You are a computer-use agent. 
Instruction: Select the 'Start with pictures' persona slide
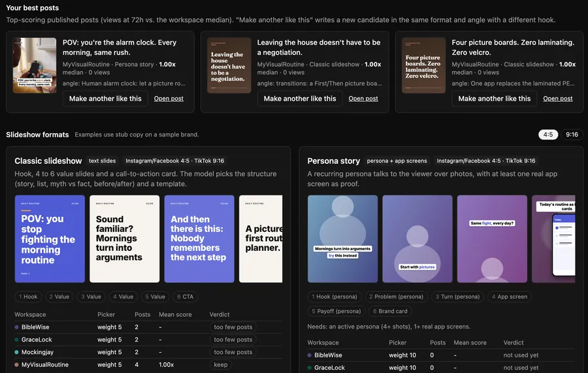coord(417,239)
